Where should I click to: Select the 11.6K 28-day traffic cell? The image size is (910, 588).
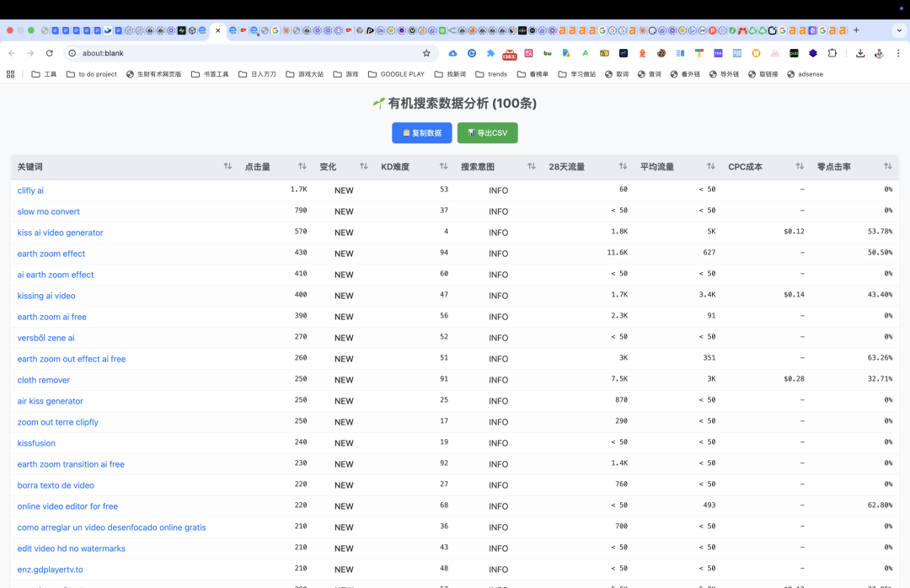pos(617,253)
